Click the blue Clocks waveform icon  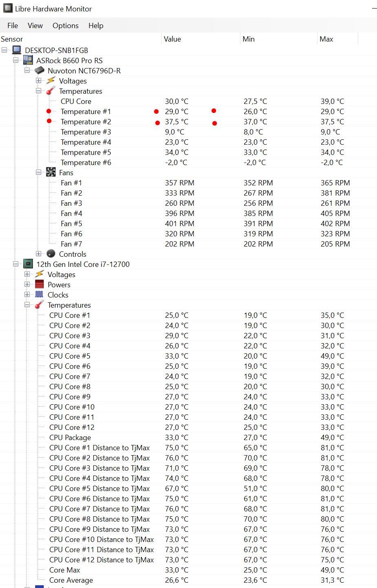[x=40, y=295]
